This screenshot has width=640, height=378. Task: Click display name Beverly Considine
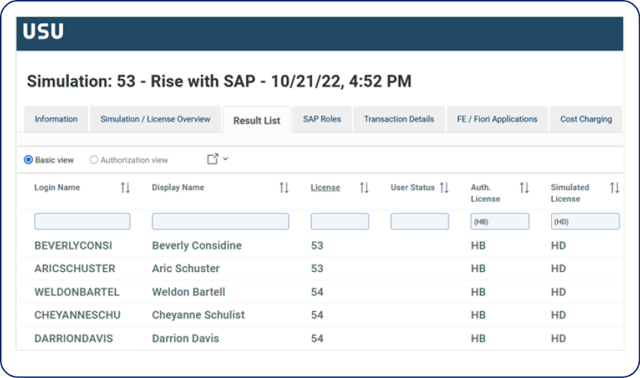pos(197,246)
